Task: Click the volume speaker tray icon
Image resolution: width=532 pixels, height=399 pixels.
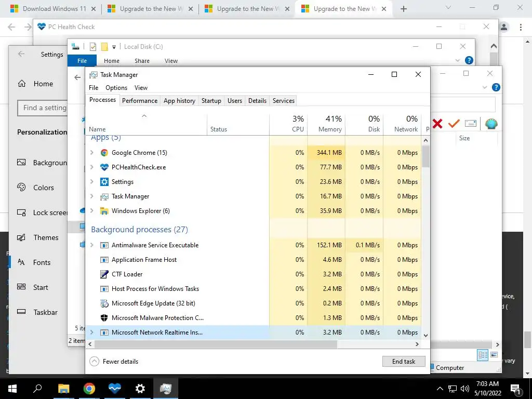Action: coord(465,389)
